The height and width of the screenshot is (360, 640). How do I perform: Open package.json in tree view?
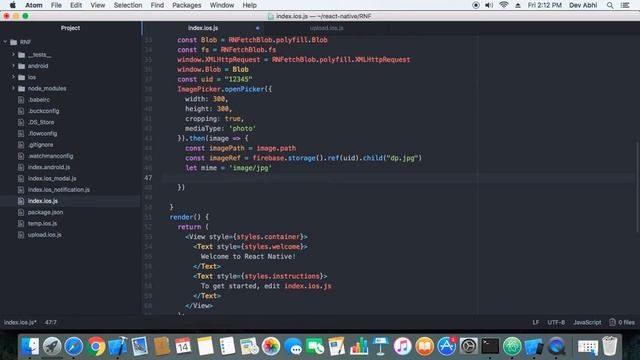[45, 212]
